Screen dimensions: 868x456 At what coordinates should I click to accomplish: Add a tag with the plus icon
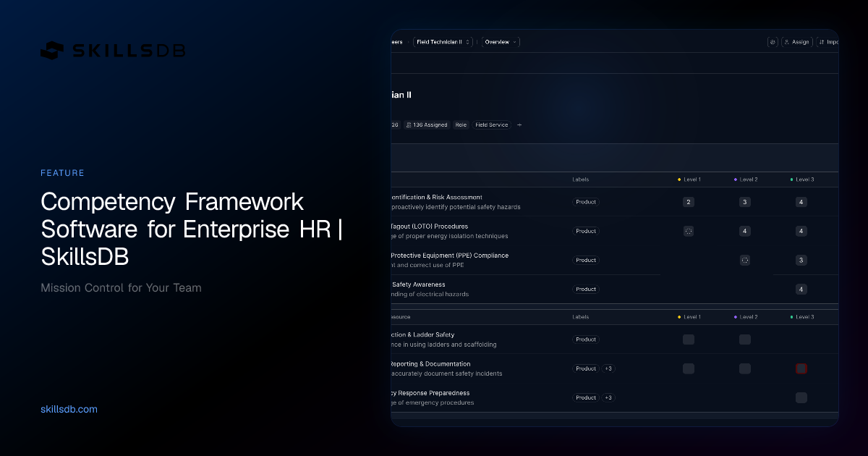tap(519, 124)
